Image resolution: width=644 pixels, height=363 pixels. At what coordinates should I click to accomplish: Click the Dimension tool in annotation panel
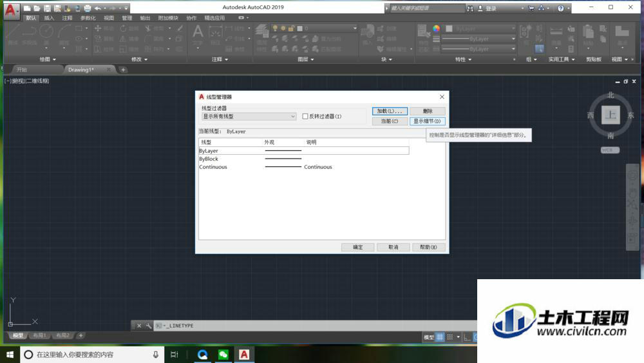click(215, 33)
